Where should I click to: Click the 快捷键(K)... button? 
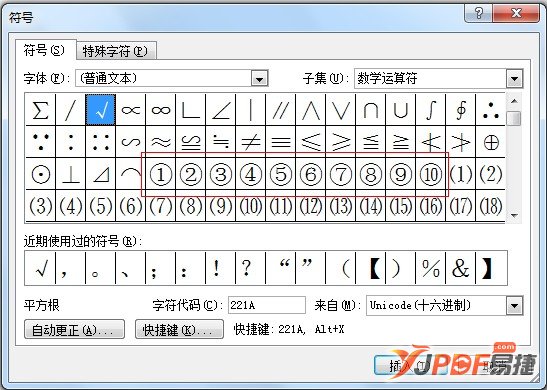(x=179, y=329)
